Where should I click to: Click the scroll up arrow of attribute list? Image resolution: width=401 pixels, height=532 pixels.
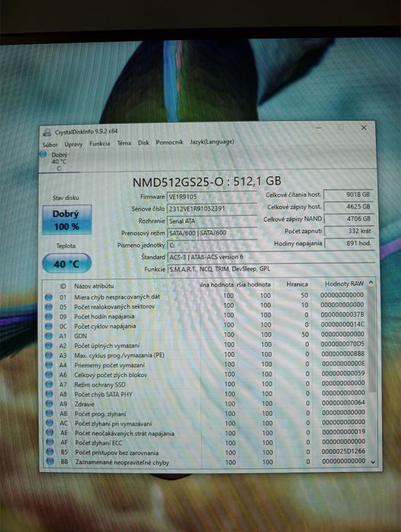[371, 283]
